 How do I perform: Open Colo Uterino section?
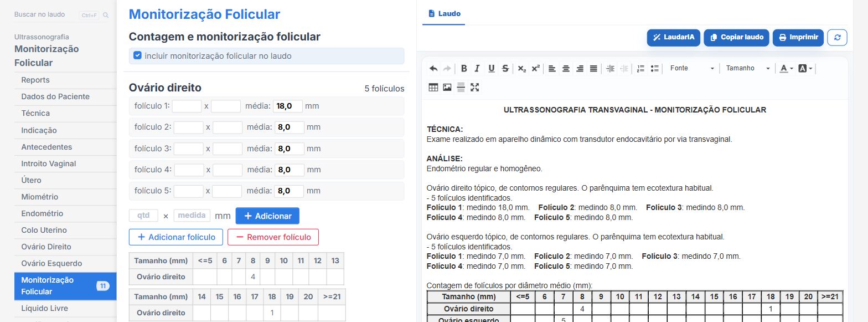point(65,230)
